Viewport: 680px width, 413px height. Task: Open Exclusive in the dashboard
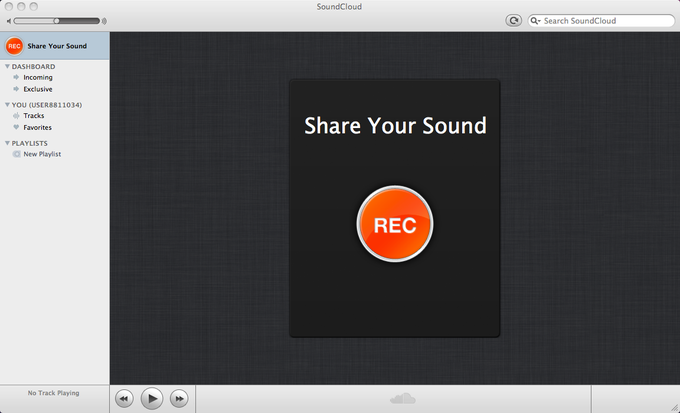tap(38, 89)
